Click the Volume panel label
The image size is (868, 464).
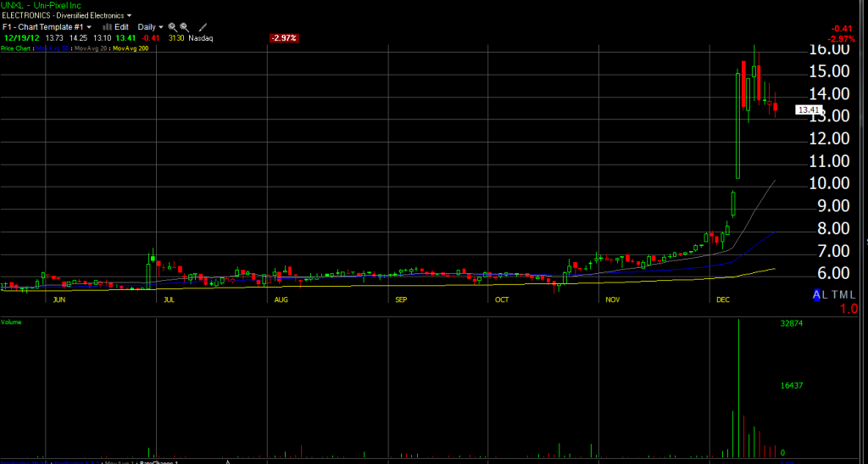click(12, 322)
